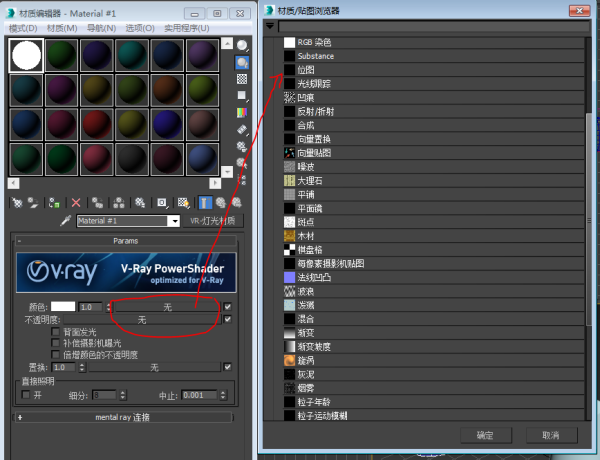The image size is (600, 460).
Task: Enable the 开 checkbox under 直接照明
Action: (x=26, y=395)
